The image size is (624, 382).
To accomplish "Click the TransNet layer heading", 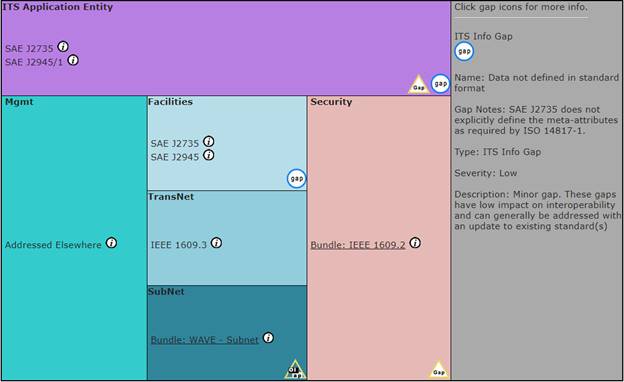I will pos(171,197).
